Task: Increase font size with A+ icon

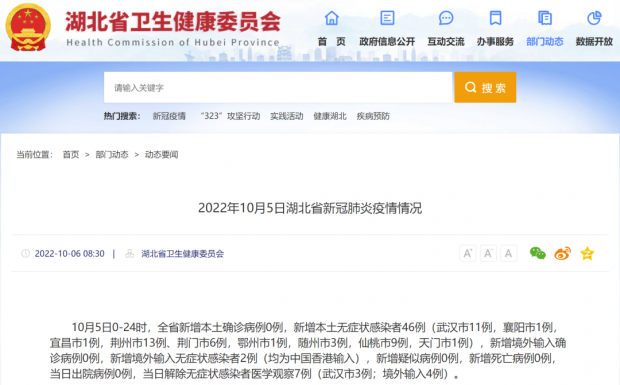Action: coord(467,253)
